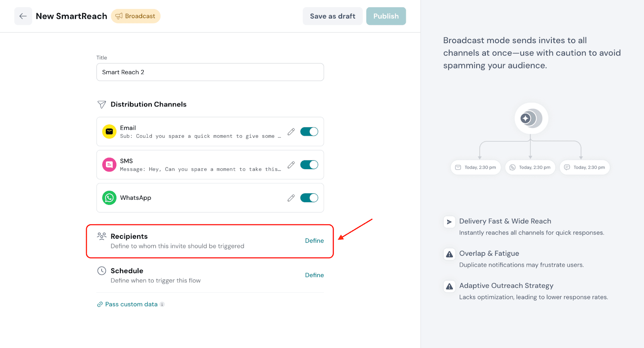
Task: Open the Pass custom data link
Action: point(131,304)
